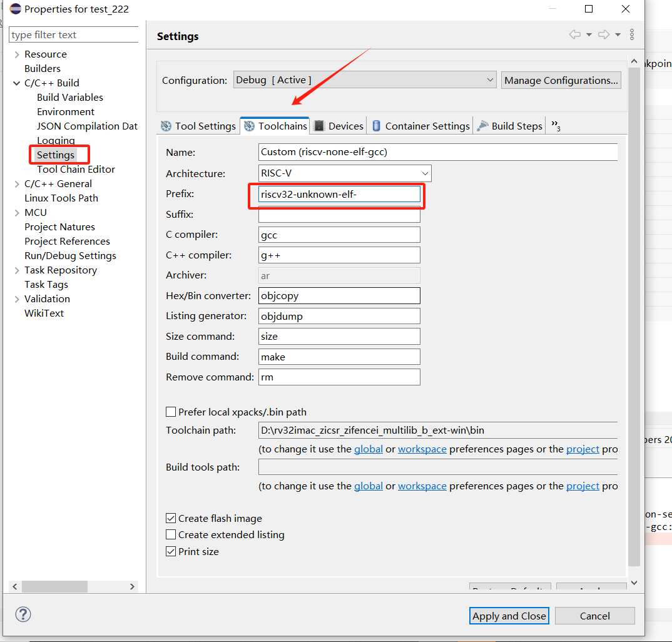Click the right scroll arrow under the tree

pyautogui.click(x=132, y=586)
